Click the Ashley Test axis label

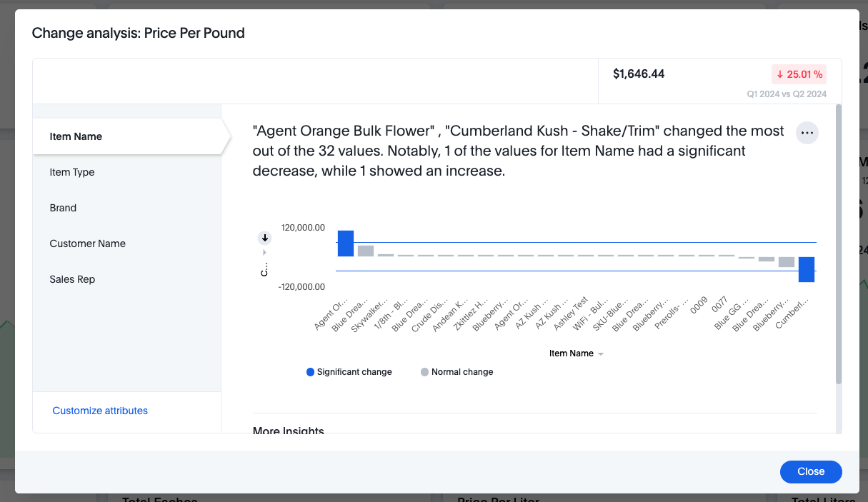[572, 312]
